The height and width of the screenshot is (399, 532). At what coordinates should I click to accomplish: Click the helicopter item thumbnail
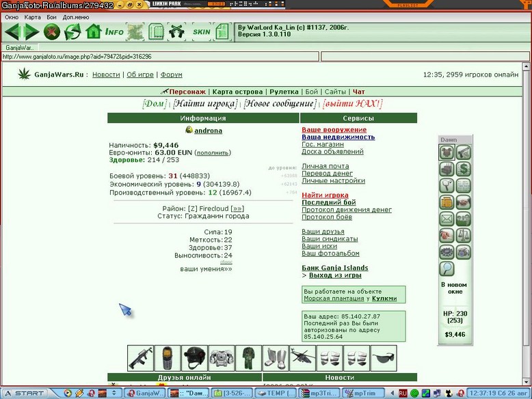pos(303,358)
